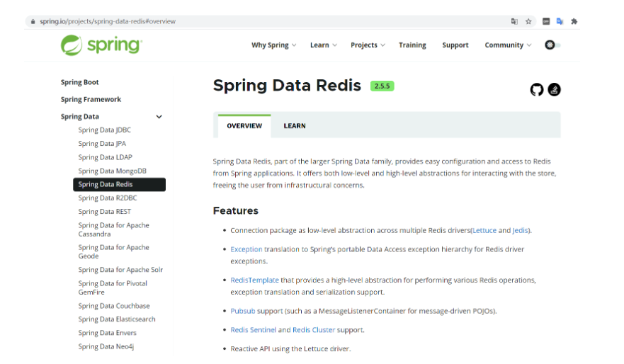Expand the Why Spring dropdown
Image resolution: width=624 pixels, height=364 pixels.
coord(274,45)
